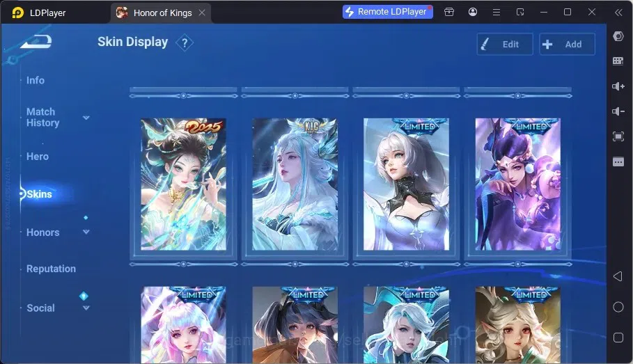Screen dimensions: 633x364
Task: Select the LIMITED blonde elf skin card
Action: point(518,325)
